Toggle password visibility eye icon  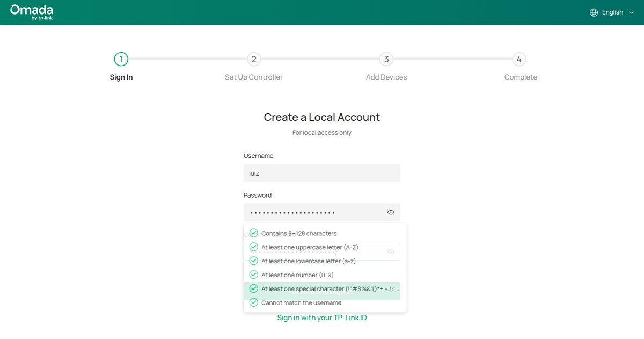pos(391,212)
